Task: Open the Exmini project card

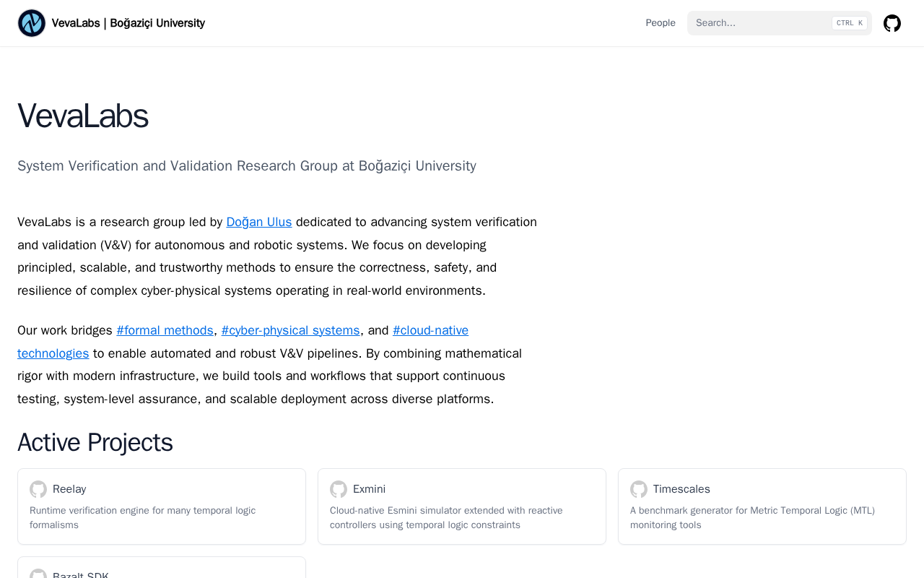Action: click(x=462, y=506)
